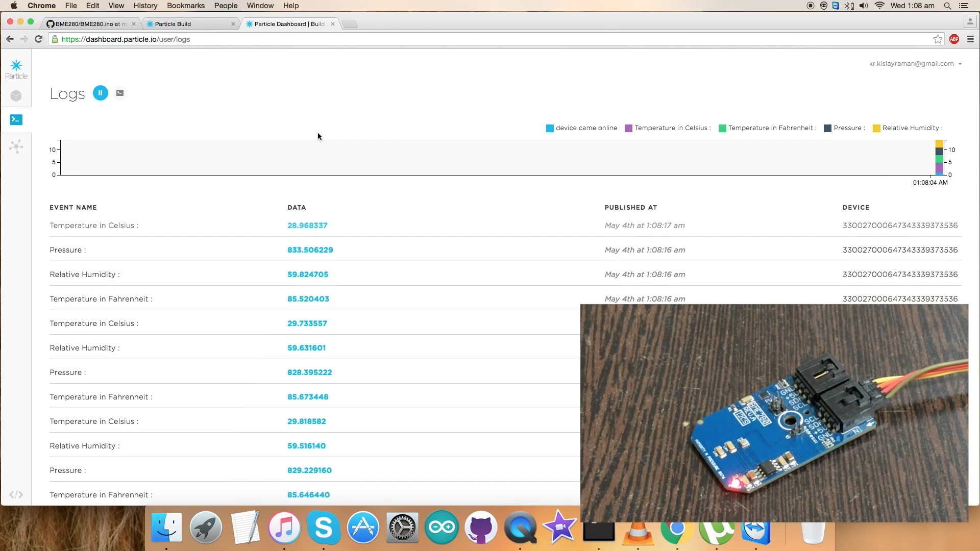Toggle the pause state of log stream
This screenshot has height=551, width=980.
(x=100, y=93)
